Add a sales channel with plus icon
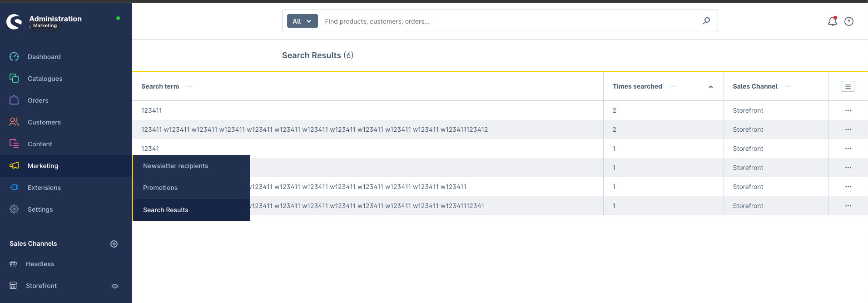The image size is (868, 303). (x=114, y=244)
